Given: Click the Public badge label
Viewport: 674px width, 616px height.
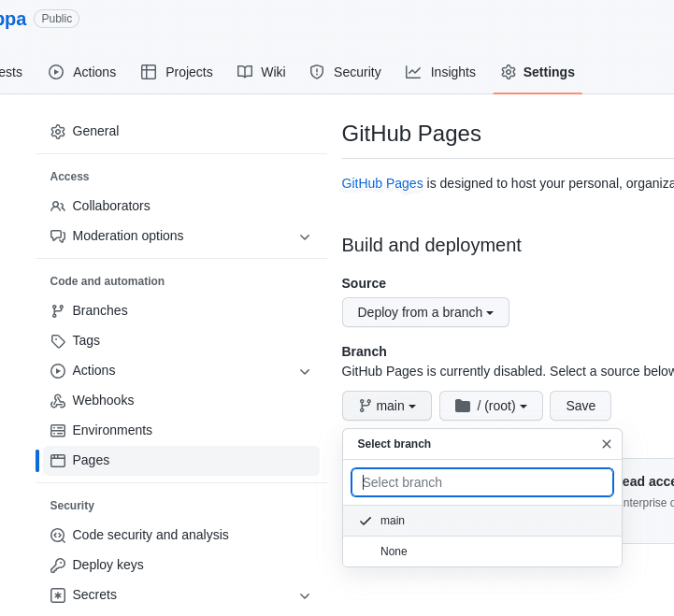Looking at the screenshot, I should (56, 19).
